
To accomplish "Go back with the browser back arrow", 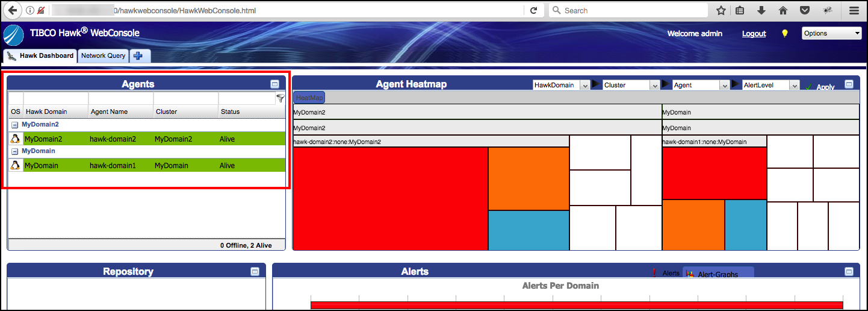I will [x=11, y=10].
